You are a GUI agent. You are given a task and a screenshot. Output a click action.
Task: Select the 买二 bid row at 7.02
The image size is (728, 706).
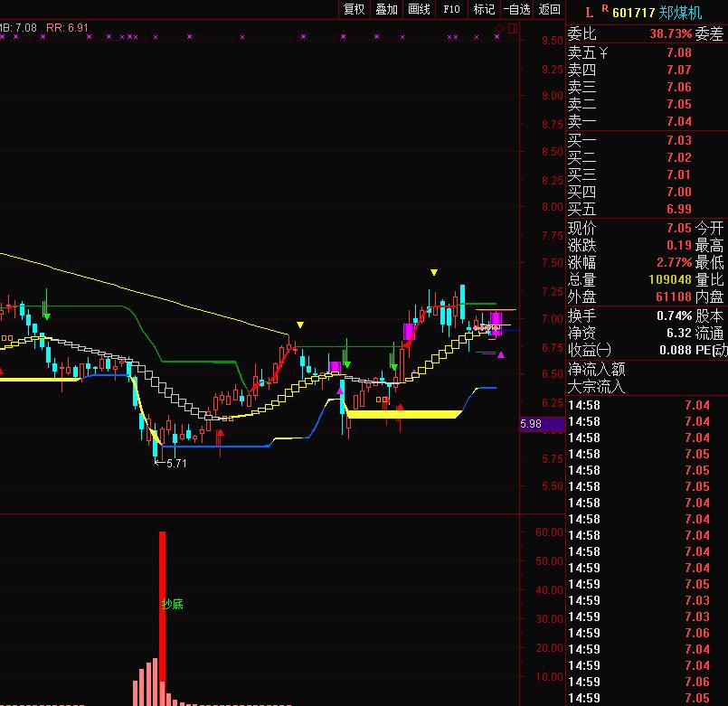[x=647, y=157]
